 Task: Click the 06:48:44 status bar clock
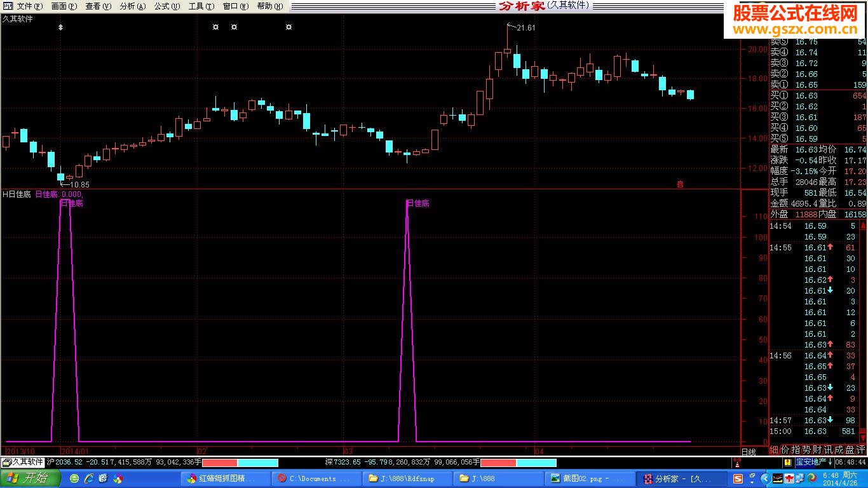click(850, 462)
